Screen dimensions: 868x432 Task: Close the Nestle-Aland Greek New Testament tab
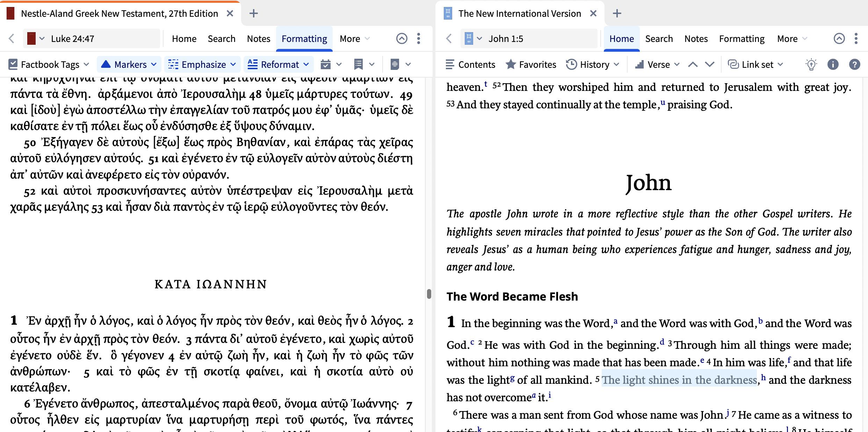click(230, 14)
